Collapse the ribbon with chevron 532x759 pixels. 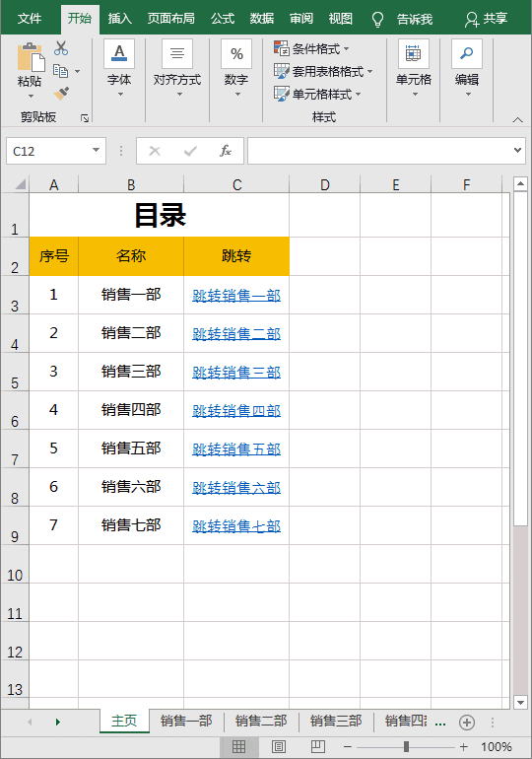[x=517, y=119]
